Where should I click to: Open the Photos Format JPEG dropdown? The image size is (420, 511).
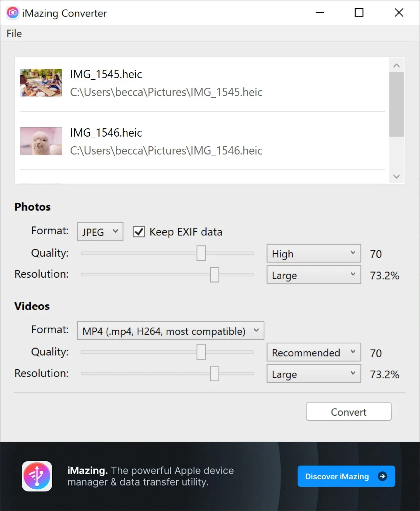(100, 232)
